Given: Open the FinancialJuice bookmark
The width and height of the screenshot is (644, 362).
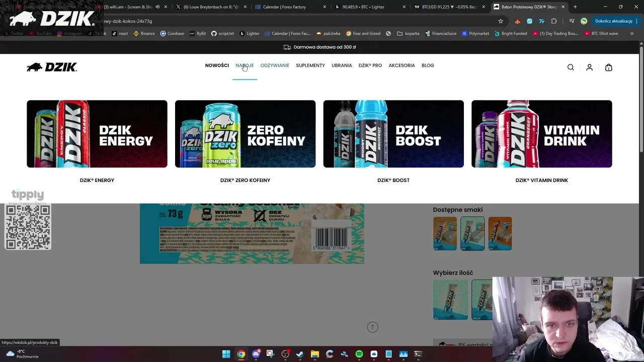Looking at the screenshot, I should (441, 33).
